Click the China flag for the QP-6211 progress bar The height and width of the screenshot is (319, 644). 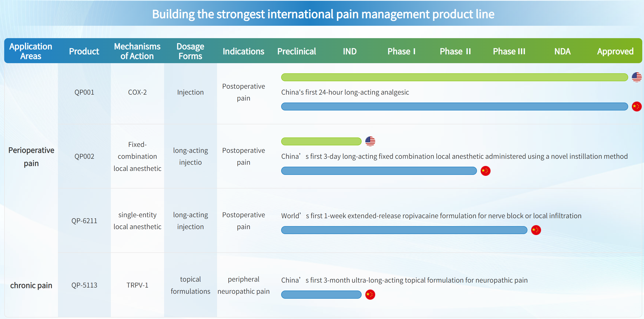pos(536,230)
